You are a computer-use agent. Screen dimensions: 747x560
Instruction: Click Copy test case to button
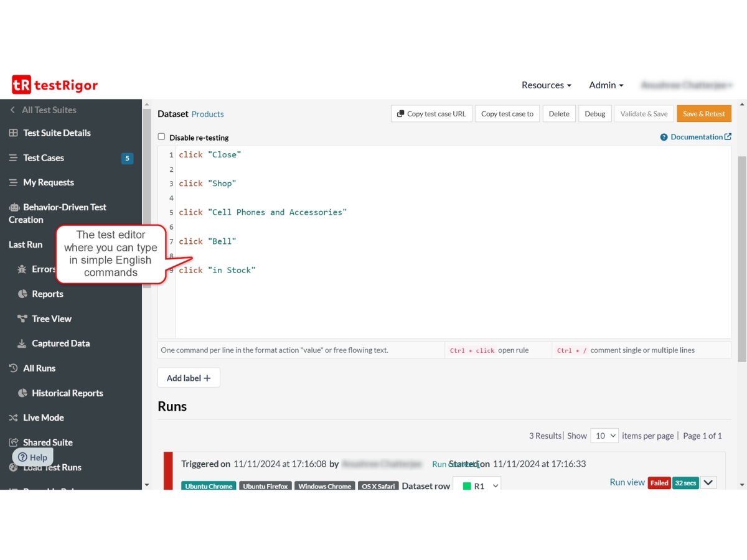coord(507,114)
